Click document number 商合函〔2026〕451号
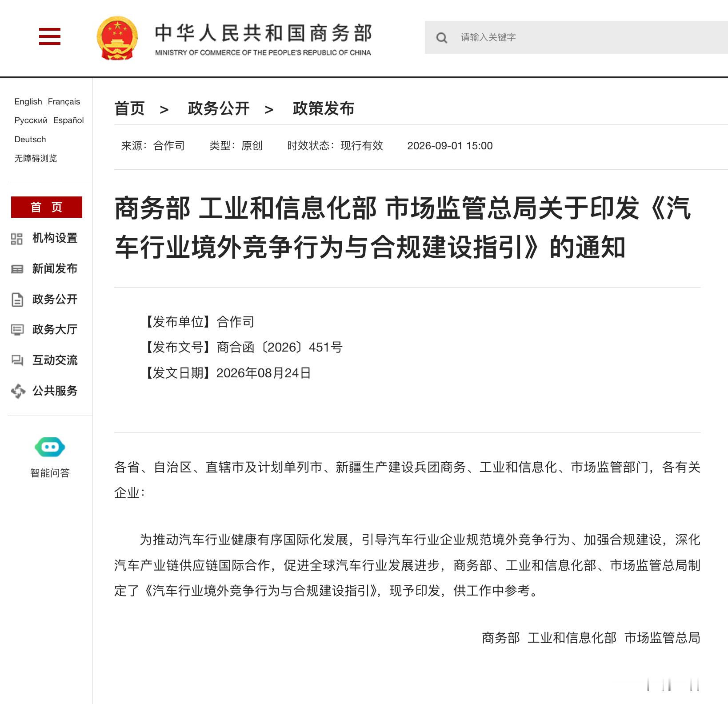The width and height of the screenshot is (728, 704). point(280,347)
